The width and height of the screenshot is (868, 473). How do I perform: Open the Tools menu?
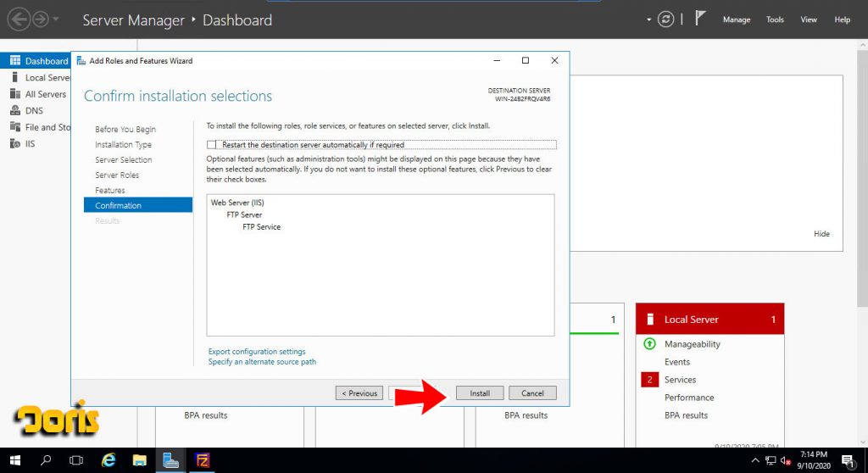tap(775, 19)
